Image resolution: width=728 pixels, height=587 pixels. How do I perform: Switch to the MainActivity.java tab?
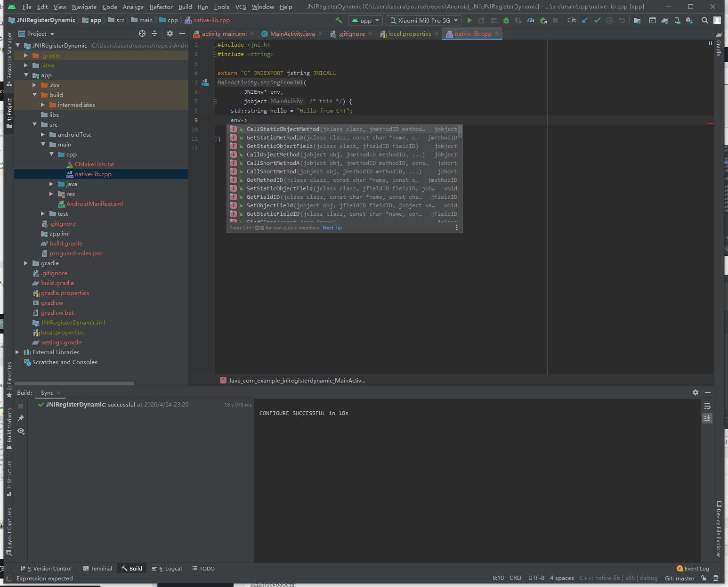pos(292,33)
